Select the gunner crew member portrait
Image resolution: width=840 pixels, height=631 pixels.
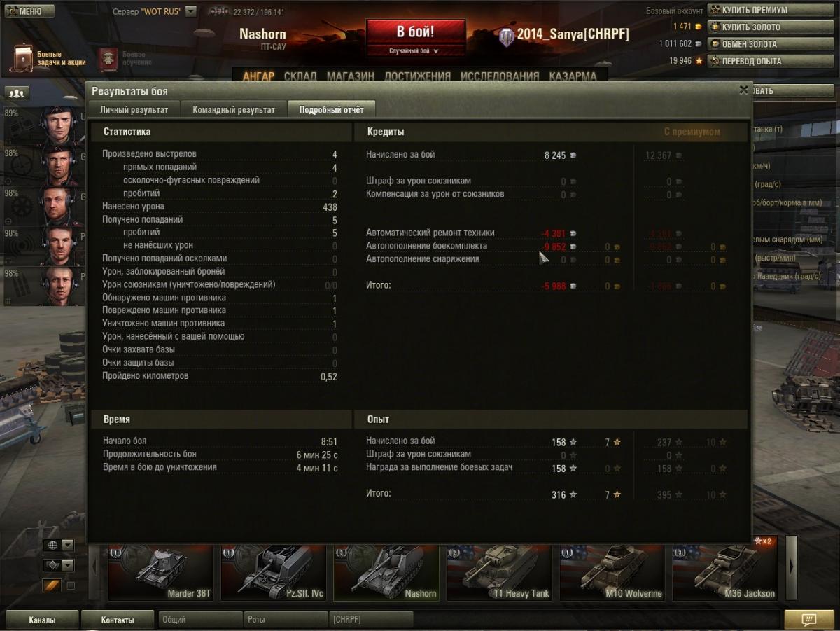(x=59, y=166)
